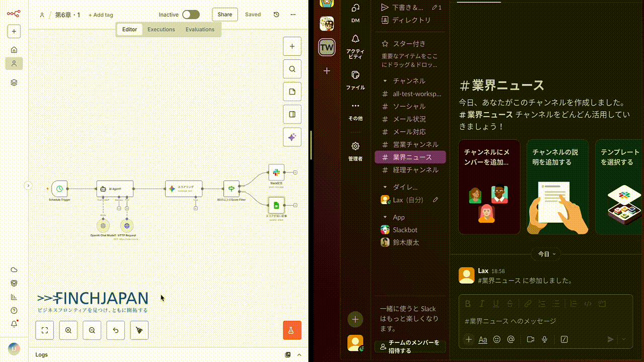Open Slack Activity bell in sidebar

pos(355,39)
